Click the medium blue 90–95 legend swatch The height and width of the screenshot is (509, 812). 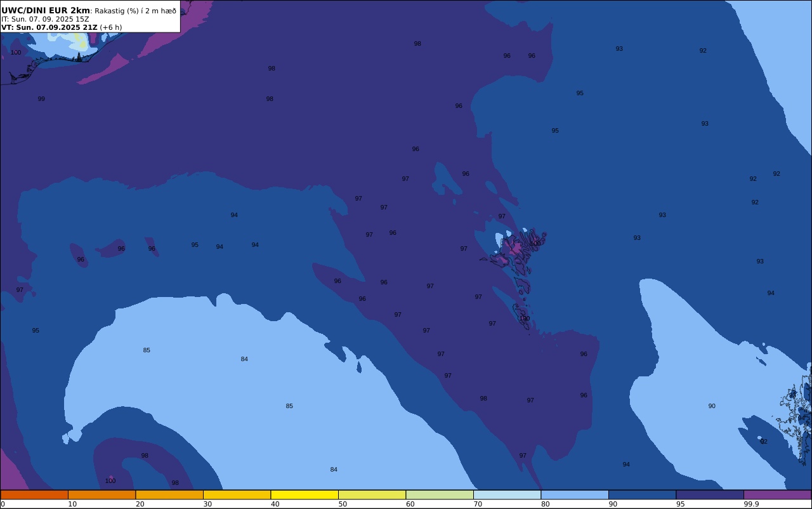pyautogui.click(x=642, y=494)
